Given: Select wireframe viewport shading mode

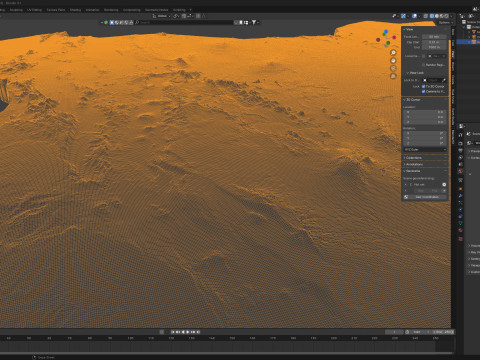Looking at the screenshot, I should (432, 16).
